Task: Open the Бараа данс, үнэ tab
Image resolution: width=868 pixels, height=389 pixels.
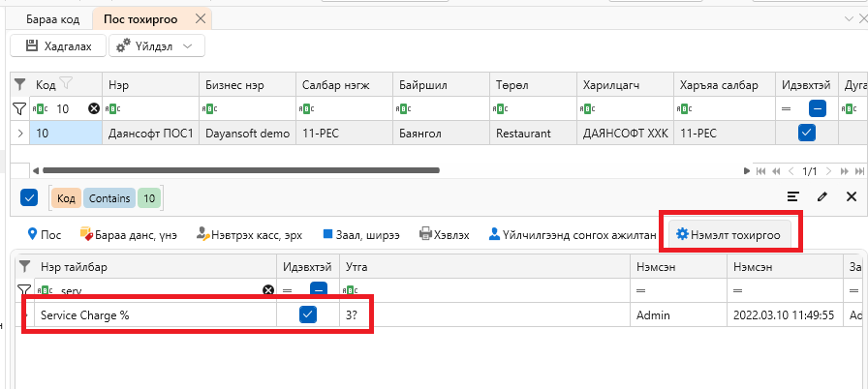Action: pos(129,235)
